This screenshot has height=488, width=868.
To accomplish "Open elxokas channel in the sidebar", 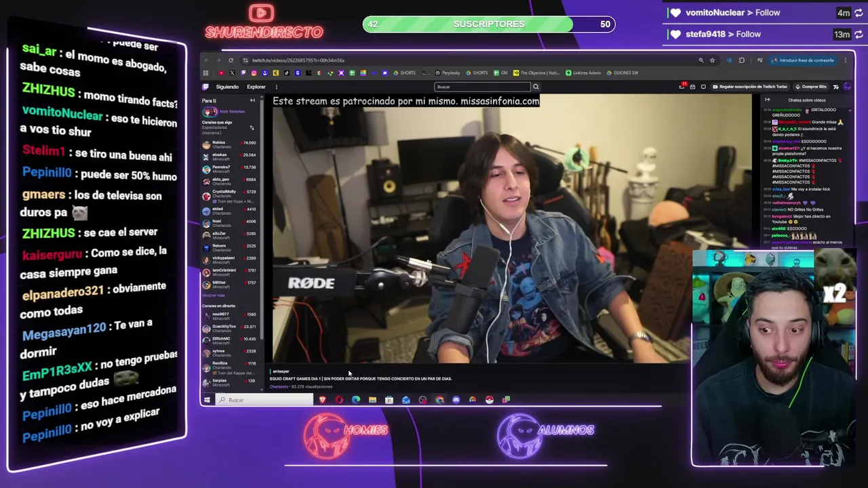I will pos(229,157).
